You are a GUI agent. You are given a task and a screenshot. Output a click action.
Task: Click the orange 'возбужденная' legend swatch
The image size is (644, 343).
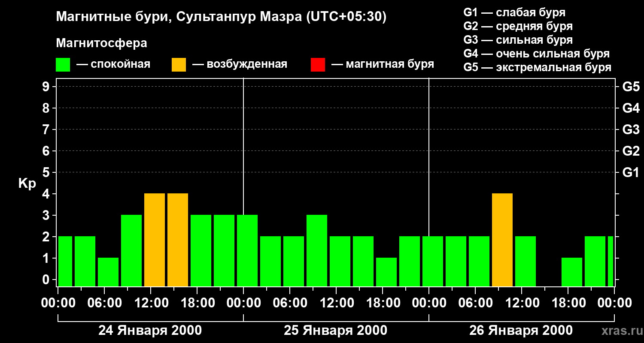click(x=179, y=65)
